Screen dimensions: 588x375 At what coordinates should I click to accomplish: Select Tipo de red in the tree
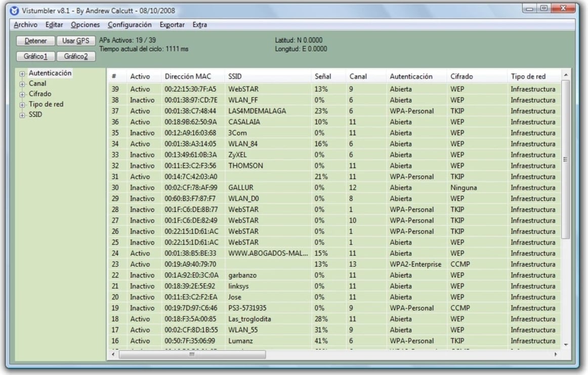coord(46,104)
